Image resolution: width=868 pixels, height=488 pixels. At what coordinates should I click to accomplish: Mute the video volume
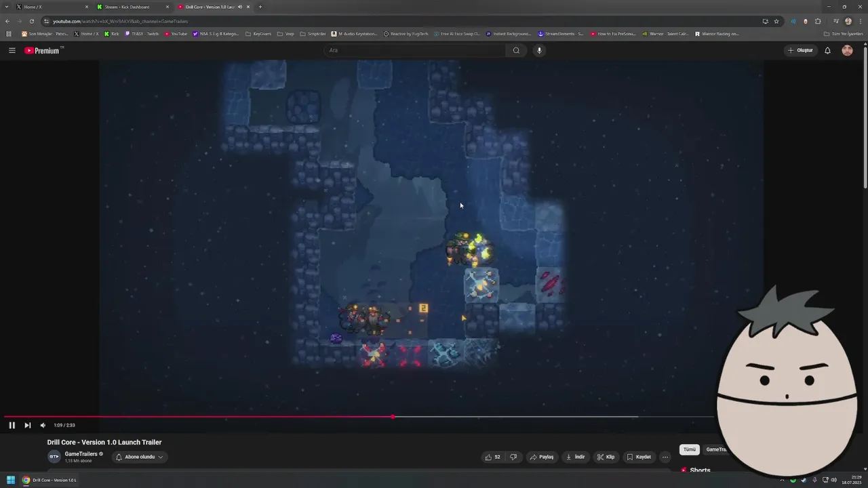click(x=43, y=425)
